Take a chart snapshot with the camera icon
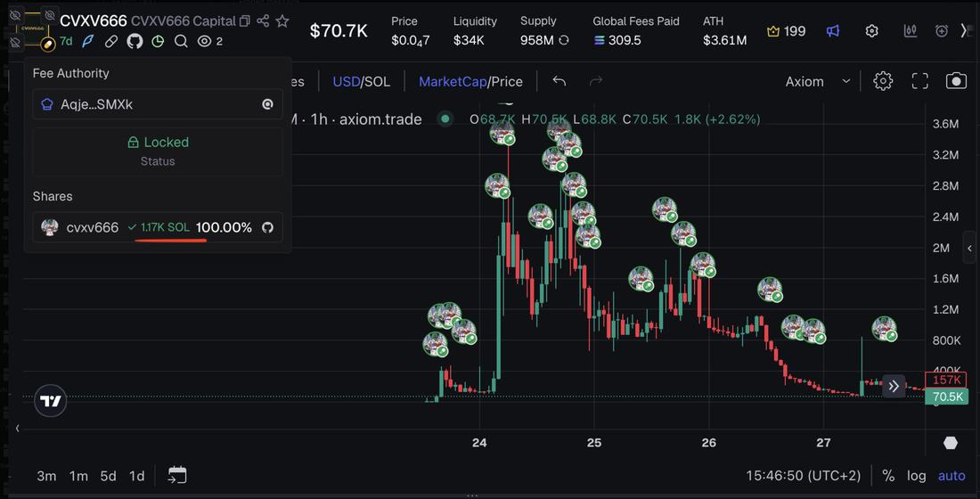Image resolution: width=980 pixels, height=499 pixels. 956,81
